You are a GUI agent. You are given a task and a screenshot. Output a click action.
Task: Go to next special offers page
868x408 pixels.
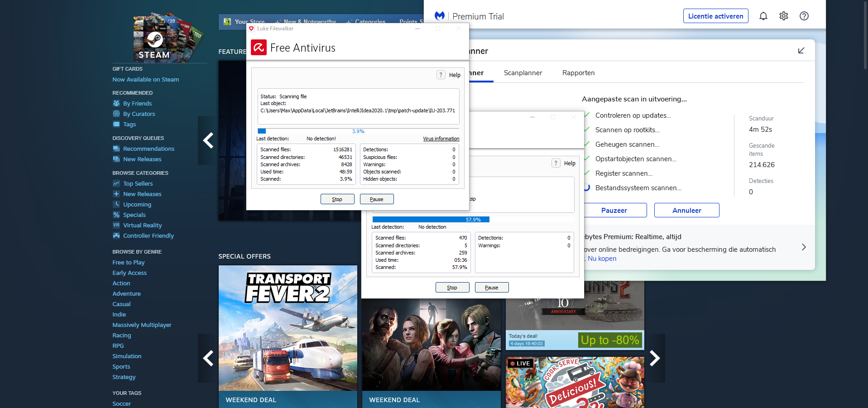655,358
